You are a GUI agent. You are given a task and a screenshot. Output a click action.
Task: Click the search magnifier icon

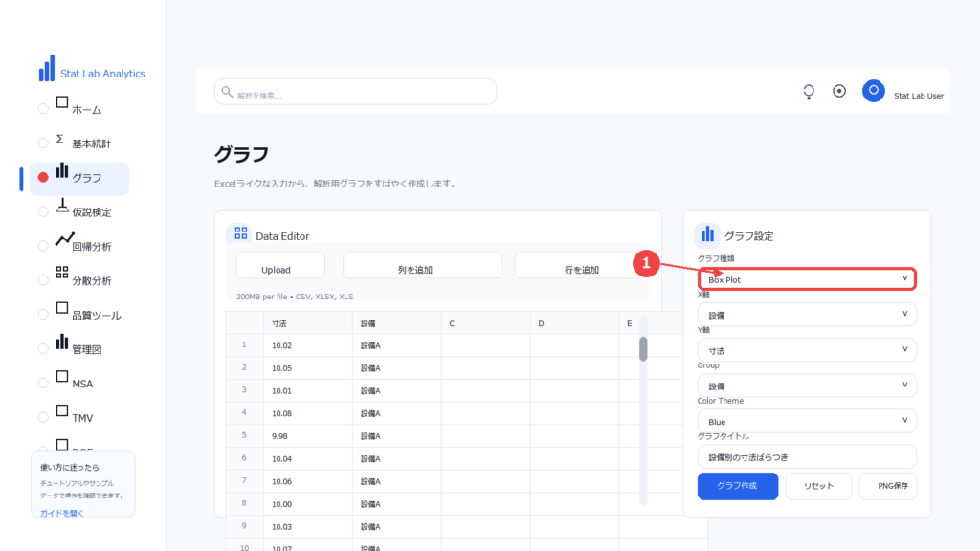pos(227,93)
